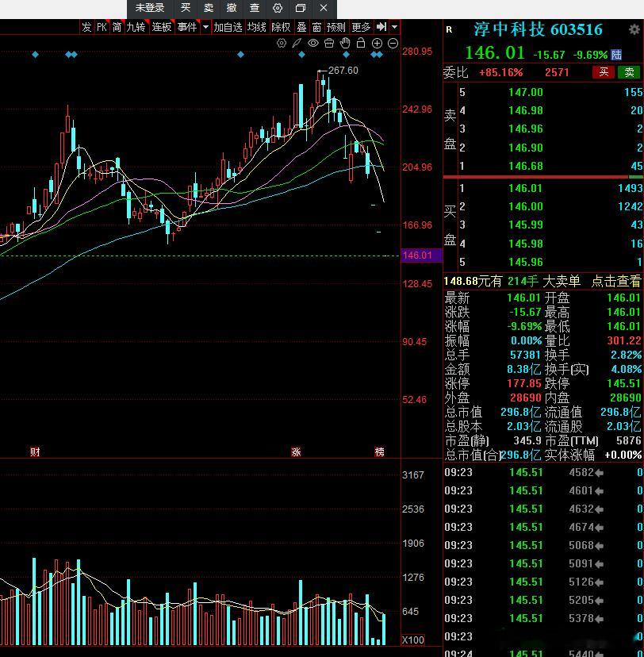Expand dropdown arrow next to 事件
Screen dimensions: 644x657
point(205,27)
